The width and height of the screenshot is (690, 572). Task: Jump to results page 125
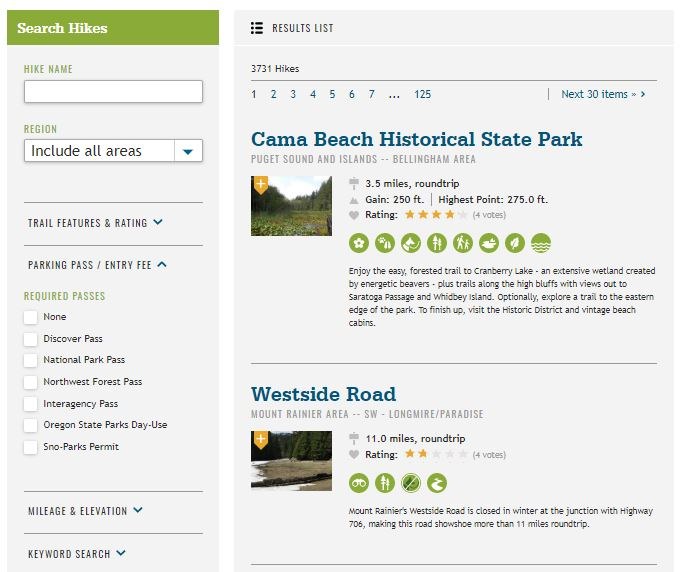pyautogui.click(x=422, y=94)
